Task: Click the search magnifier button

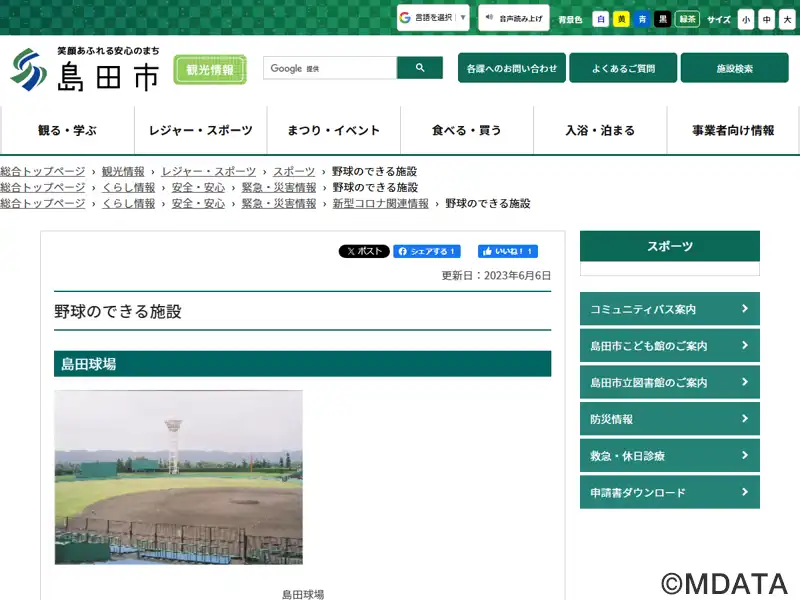Action: pyautogui.click(x=420, y=68)
